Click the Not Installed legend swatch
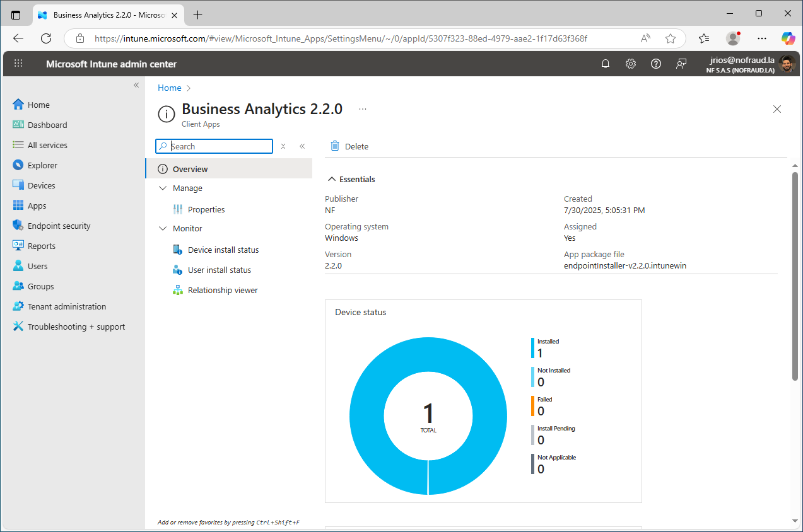Viewport: 803px width, 532px height. (x=533, y=377)
